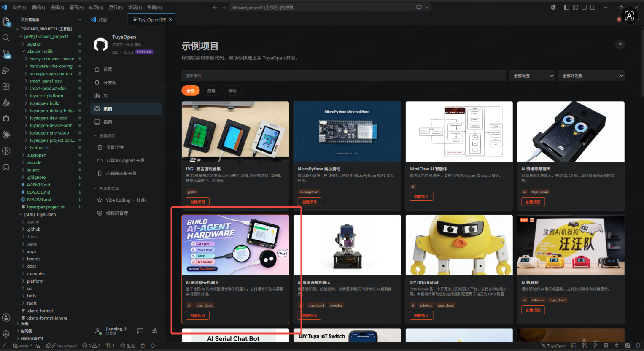The width and height of the screenshot is (644, 351).
Task: Create project from DIY Otto Robot card
Action: point(421,316)
